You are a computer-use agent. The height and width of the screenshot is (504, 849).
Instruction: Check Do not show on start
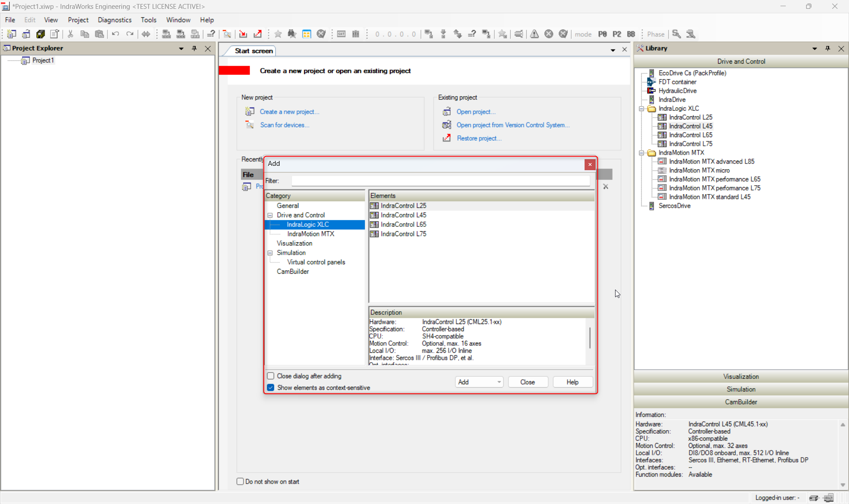(x=240, y=481)
